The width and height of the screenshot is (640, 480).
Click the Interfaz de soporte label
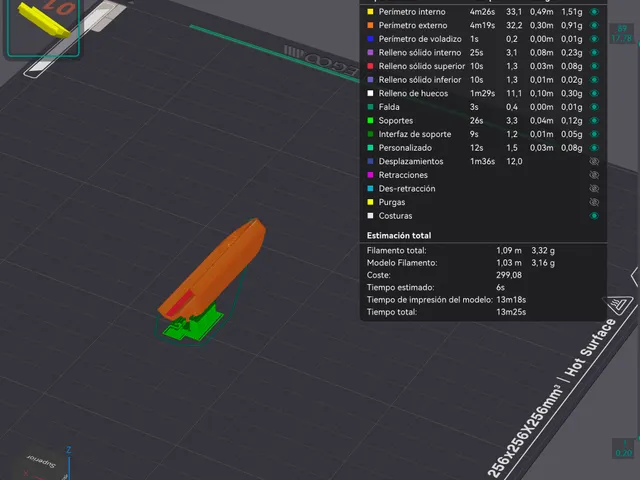tap(415, 134)
